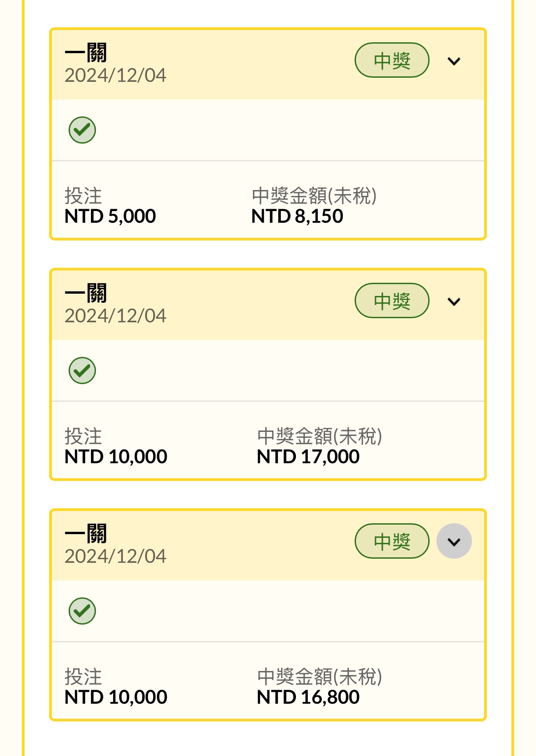The image size is (536, 756).
Task: Click the 中獎 badge on the NTD 16,800 card
Action: tap(392, 541)
